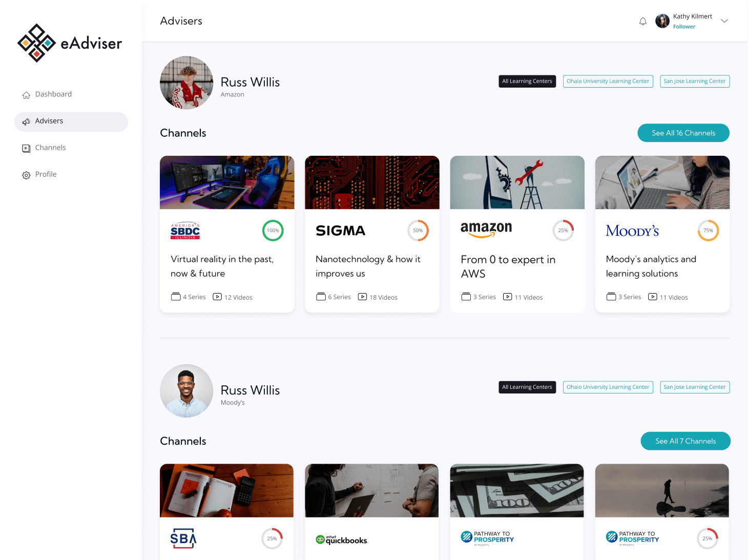
Task: Click the series icon under Nanotechnology channel
Action: tap(320, 296)
